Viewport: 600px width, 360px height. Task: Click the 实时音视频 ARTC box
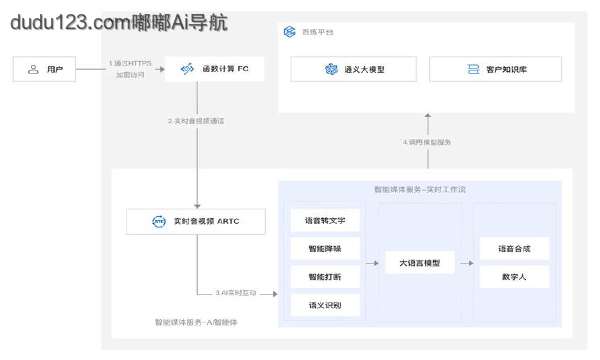[x=196, y=222]
